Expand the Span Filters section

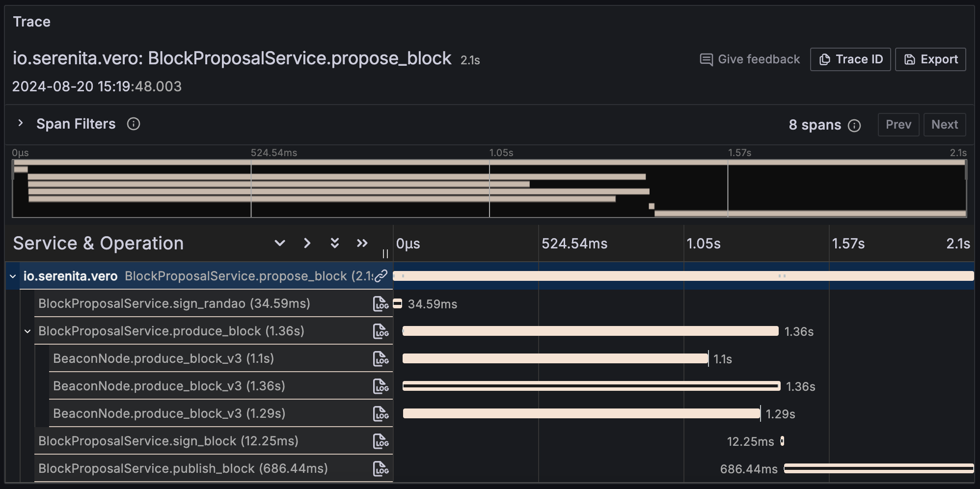click(x=21, y=123)
